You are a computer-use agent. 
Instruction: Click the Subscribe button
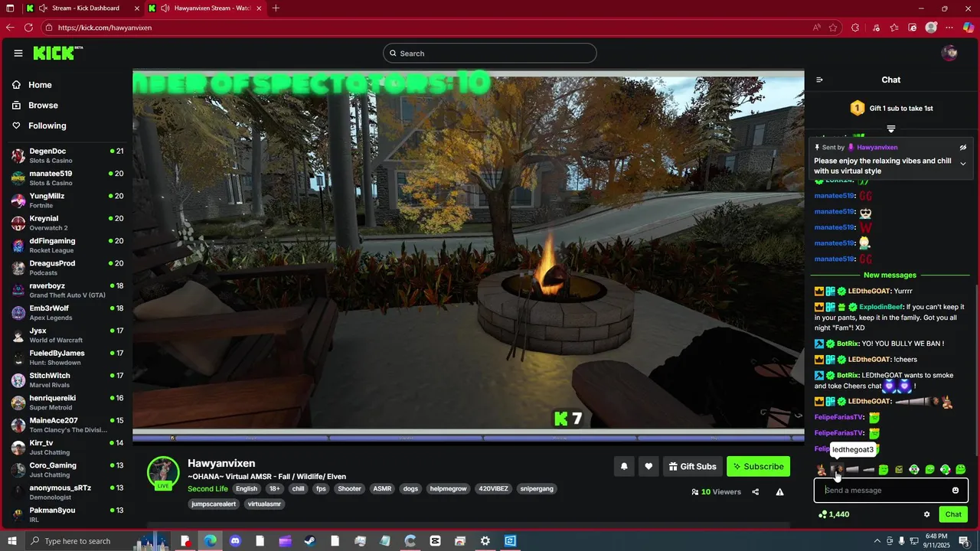[758, 466]
